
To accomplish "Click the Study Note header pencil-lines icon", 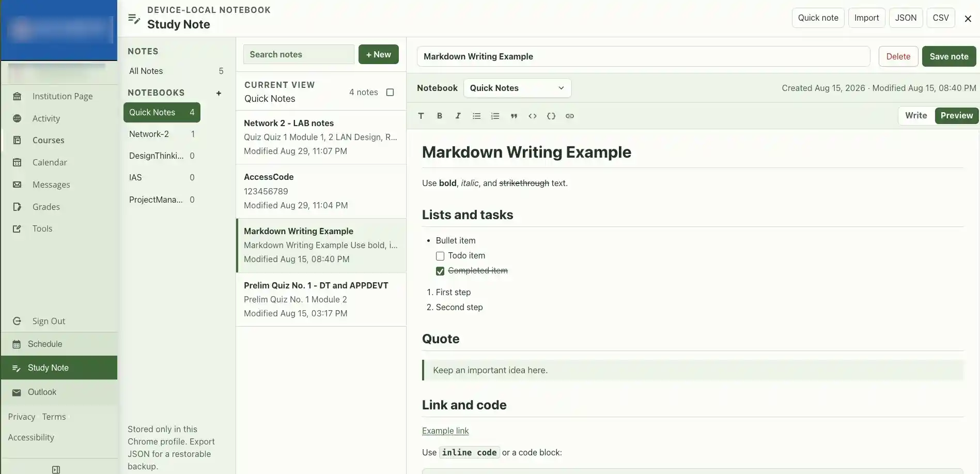I will [134, 19].
